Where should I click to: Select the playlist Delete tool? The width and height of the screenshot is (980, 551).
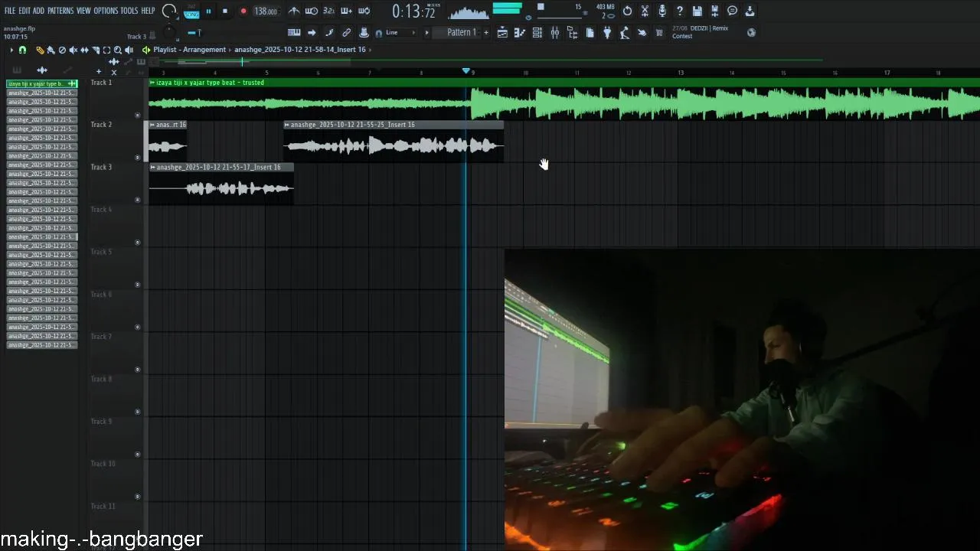point(62,50)
